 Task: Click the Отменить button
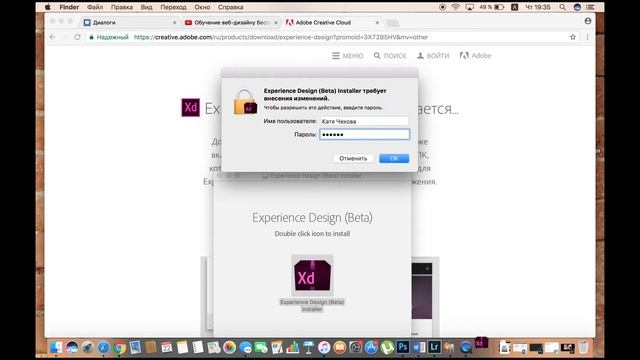[353, 158]
